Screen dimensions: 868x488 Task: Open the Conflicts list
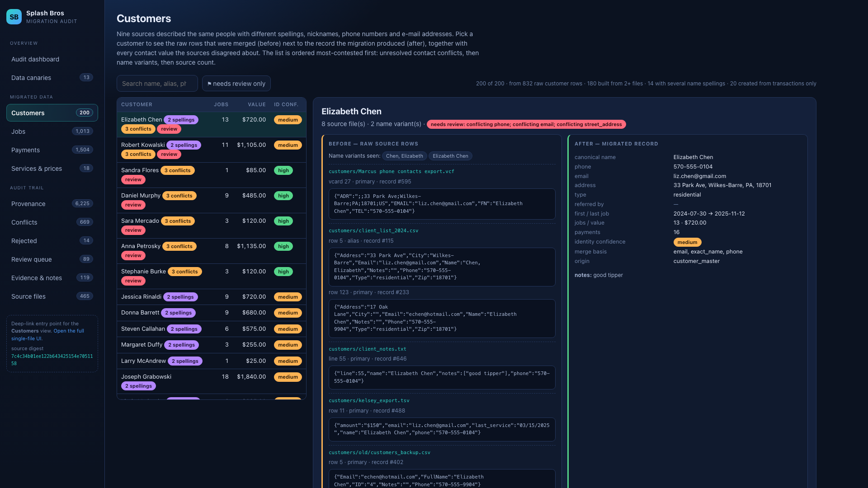pos(52,222)
